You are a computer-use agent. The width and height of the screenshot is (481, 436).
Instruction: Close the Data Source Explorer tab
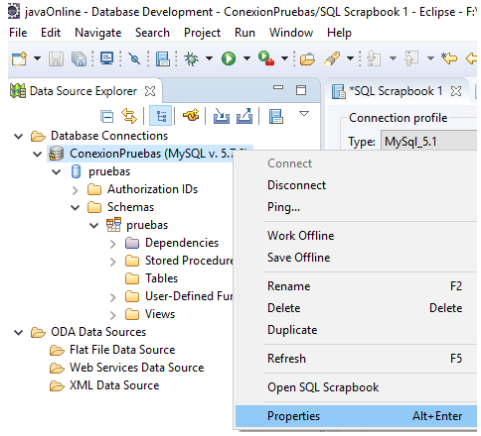(x=150, y=91)
